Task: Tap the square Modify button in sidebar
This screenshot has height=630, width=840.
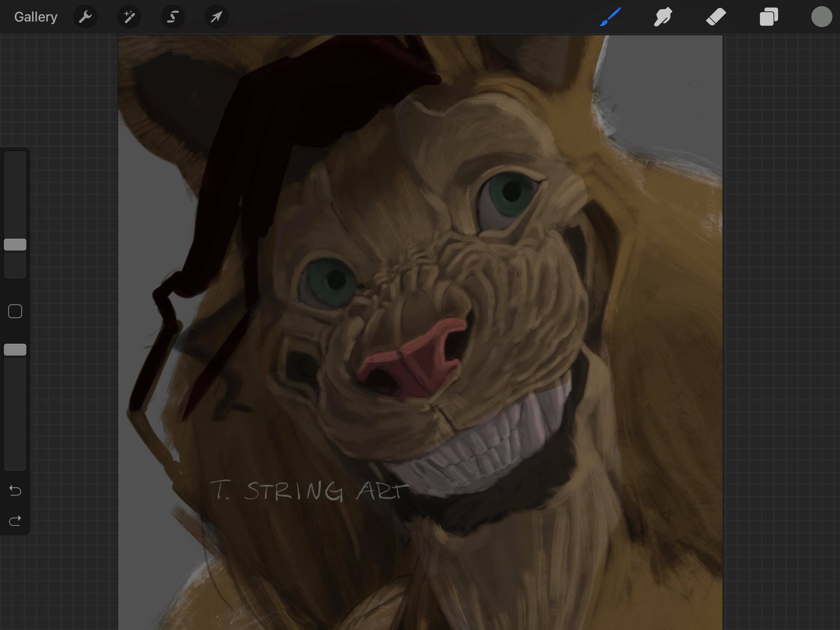Action: pos(15,311)
